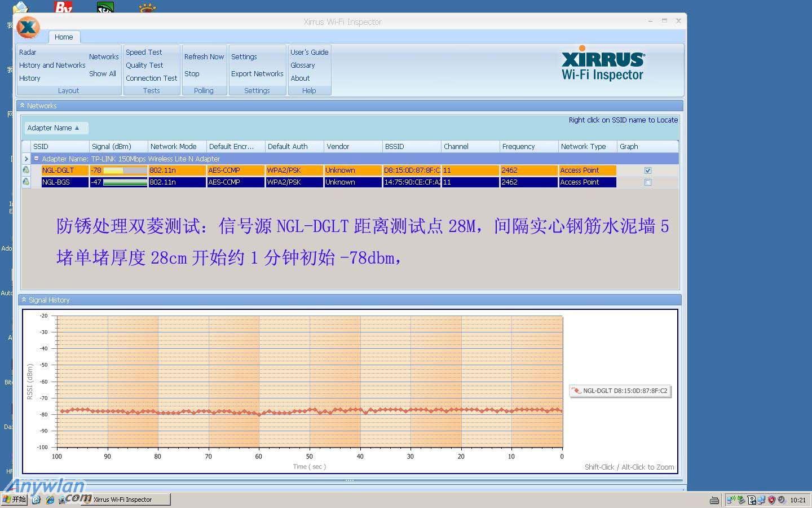The image size is (812, 508).
Task: Click the Xirrus Wi-Fi Inspector logo
Action: [603, 63]
